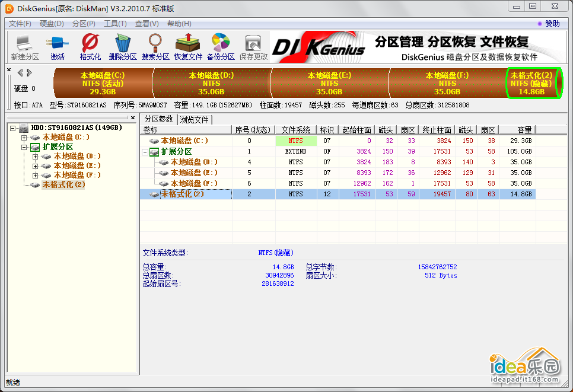Click 本地磁盘(F:) drive icon in tree
The image size is (573, 392).
[x=46, y=176]
